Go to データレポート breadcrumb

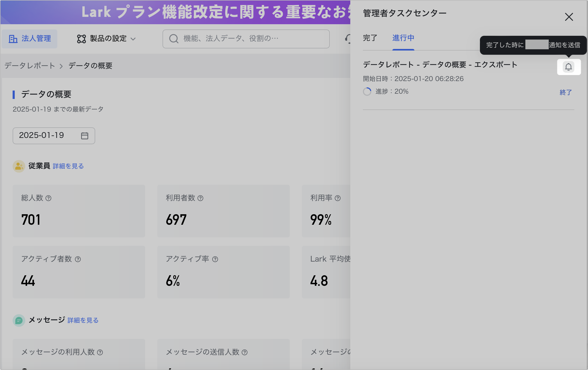point(30,66)
